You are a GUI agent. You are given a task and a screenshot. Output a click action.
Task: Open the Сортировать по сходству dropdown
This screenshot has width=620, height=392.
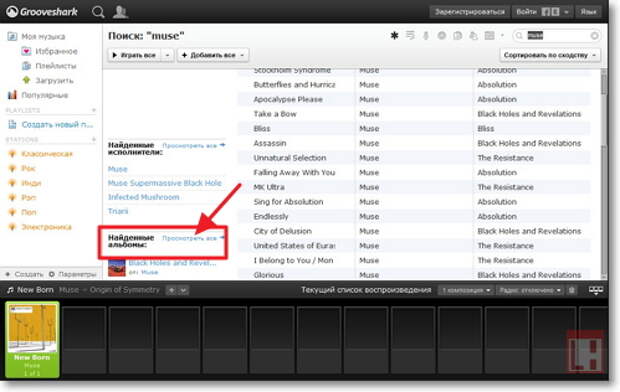click(550, 55)
